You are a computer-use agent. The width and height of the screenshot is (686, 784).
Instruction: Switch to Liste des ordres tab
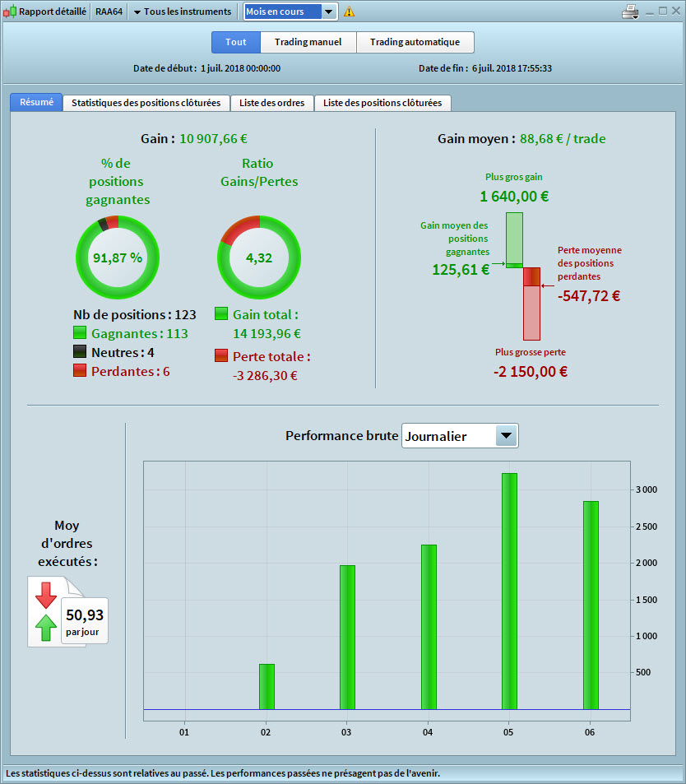(271, 103)
